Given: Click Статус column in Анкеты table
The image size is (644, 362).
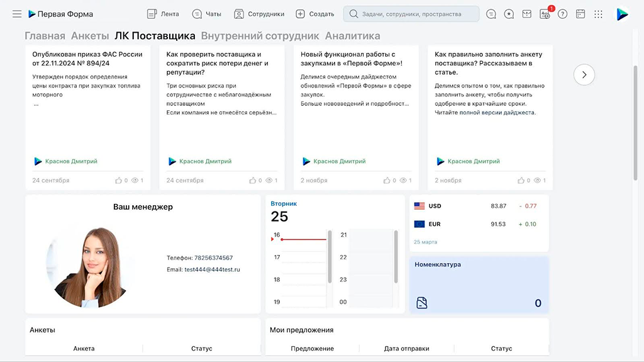Looking at the screenshot, I should 202,348.
